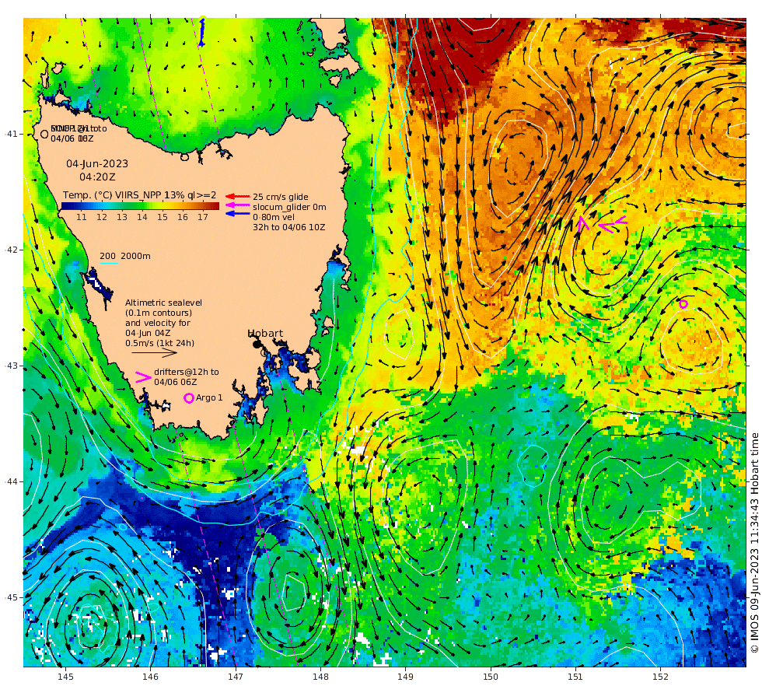Click the -45 latitude axis label

point(11,597)
